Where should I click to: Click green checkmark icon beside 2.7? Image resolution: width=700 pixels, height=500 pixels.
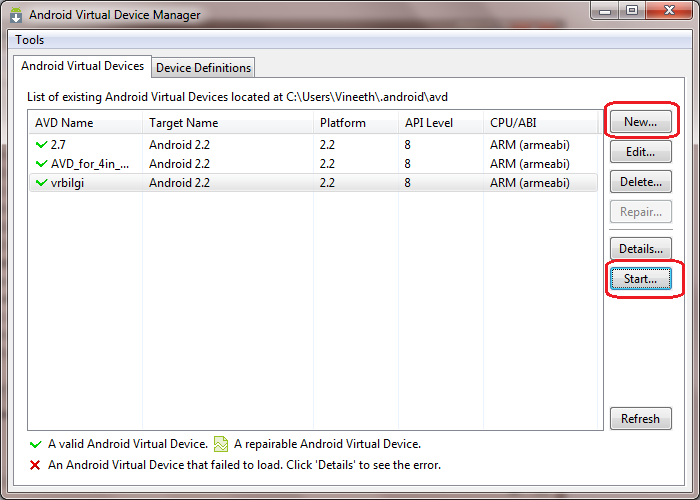tap(42, 145)
